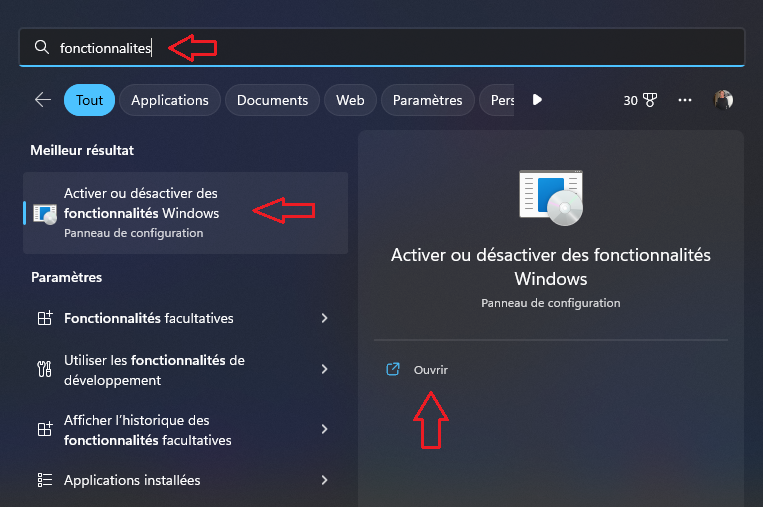Expand the développement features chevron
The image size is (763, 507).
pyautogui.click(x=325, y=369)
